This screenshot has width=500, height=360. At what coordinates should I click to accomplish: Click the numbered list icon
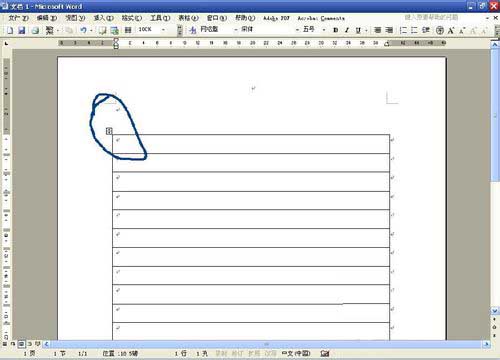(403, 30)
